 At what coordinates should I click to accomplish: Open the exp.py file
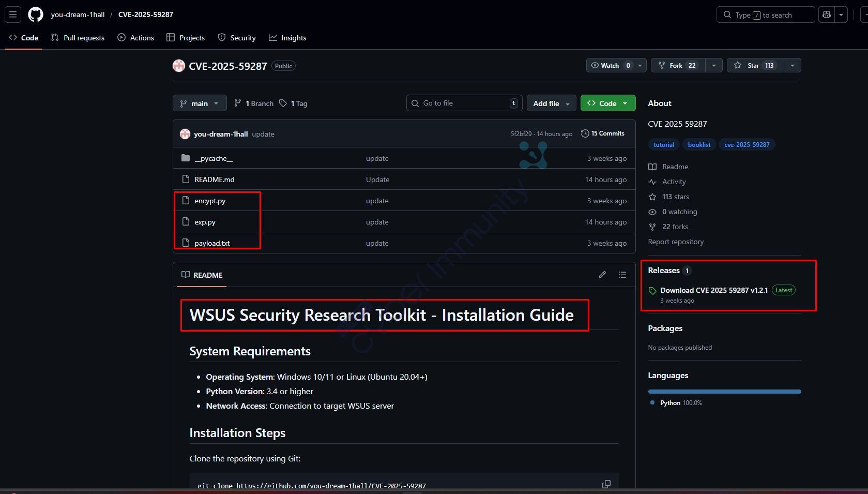click(x=205, y=222)
